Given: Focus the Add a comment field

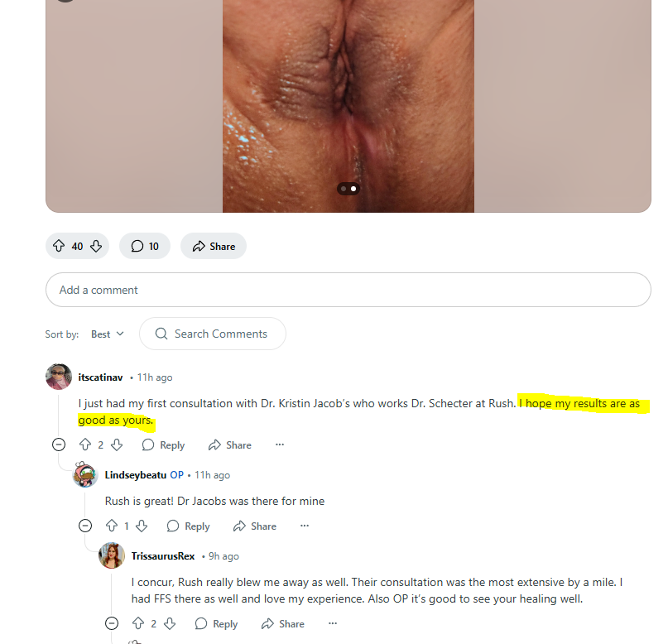Looking at the screenshot, I should (x=348, y=290).
